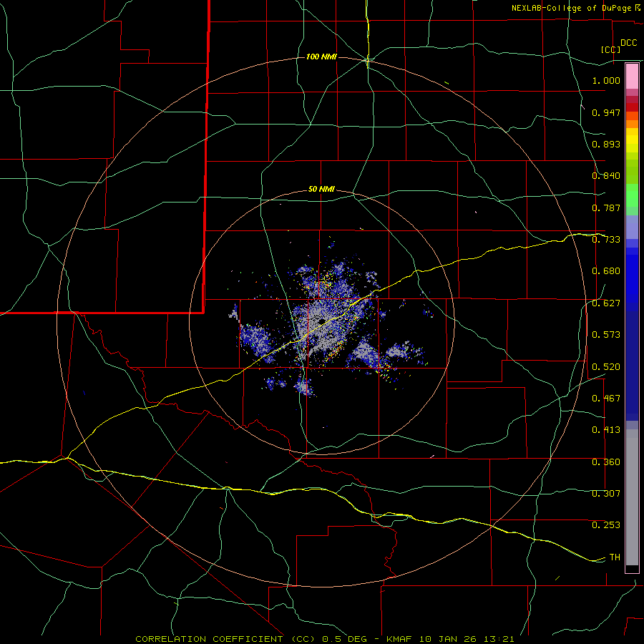This screenshot has height=644, width=644.
Task: Select the 0.413 legend value
Action: click(606, 430)
